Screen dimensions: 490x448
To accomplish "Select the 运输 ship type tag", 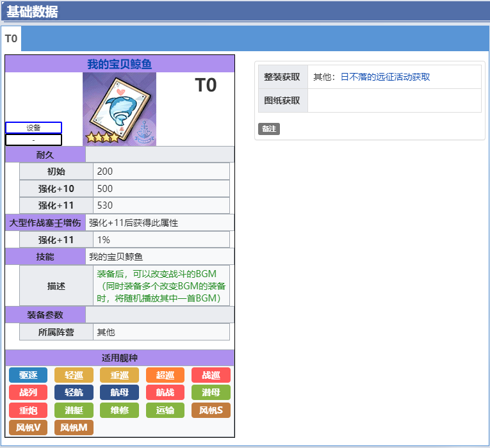I will coord(165,410).
